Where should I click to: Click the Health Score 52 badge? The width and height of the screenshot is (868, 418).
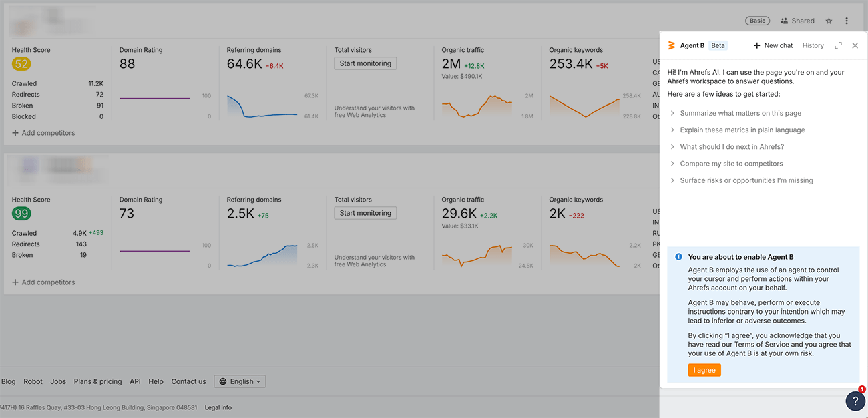click(x=21, y=64)
